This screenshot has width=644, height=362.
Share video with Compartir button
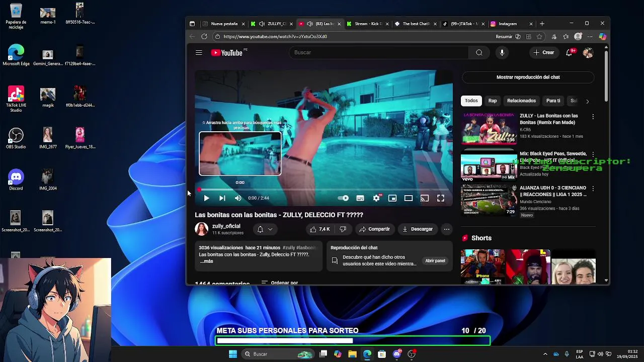coord(374,229)
